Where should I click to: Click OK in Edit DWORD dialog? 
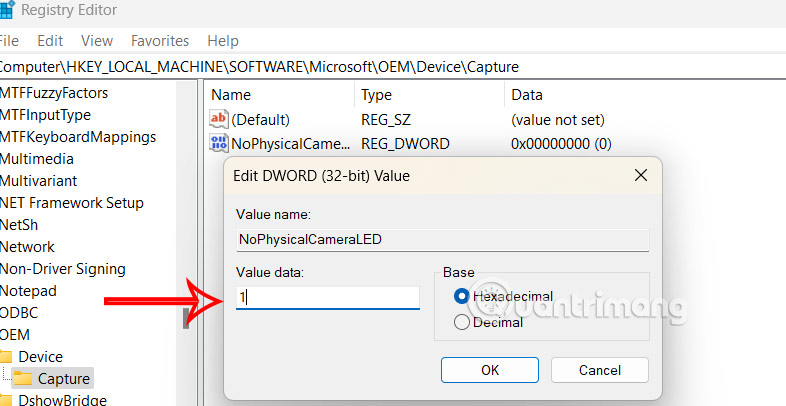coord(490,370)
